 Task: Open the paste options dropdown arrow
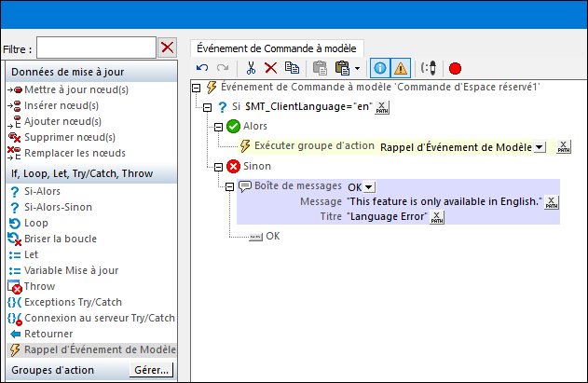tap(358, 68)
